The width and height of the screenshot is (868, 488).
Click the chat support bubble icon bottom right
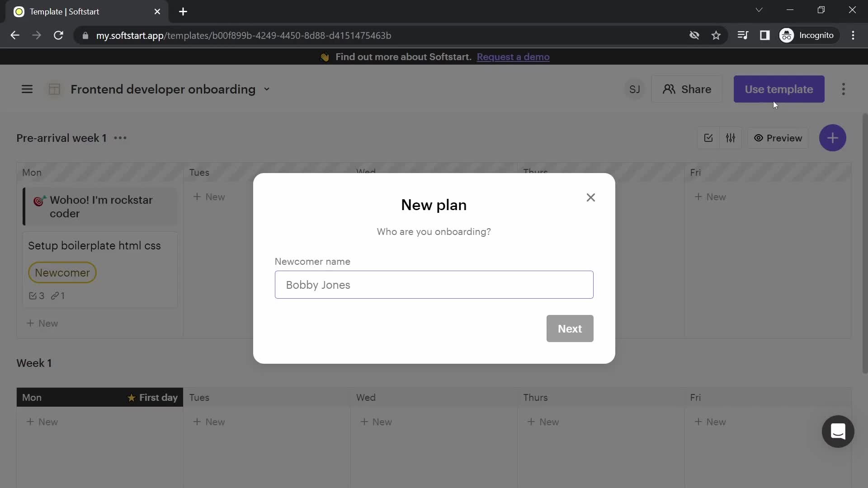point(839,432)
